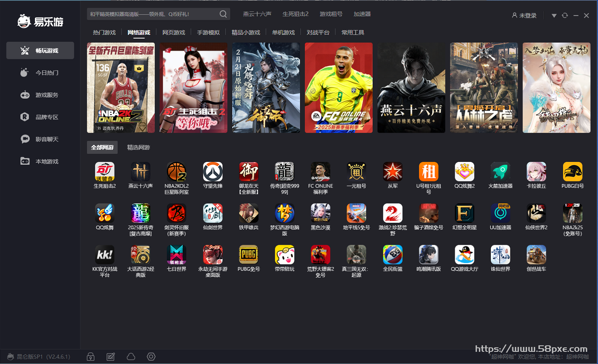Open 全民街篮 basketball icon
598x364 pixels.
click(x=393, y=254)
